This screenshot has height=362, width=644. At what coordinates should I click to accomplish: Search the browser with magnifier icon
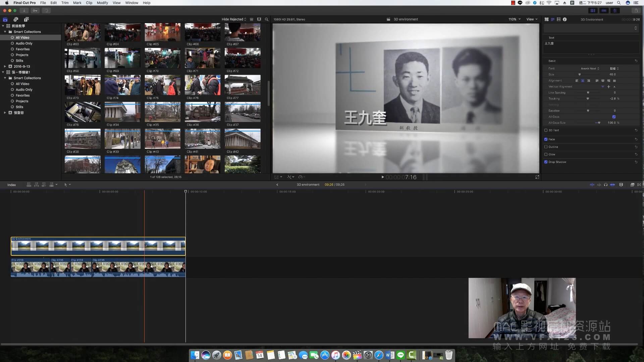pyautogui.click(x=267, y=19)
